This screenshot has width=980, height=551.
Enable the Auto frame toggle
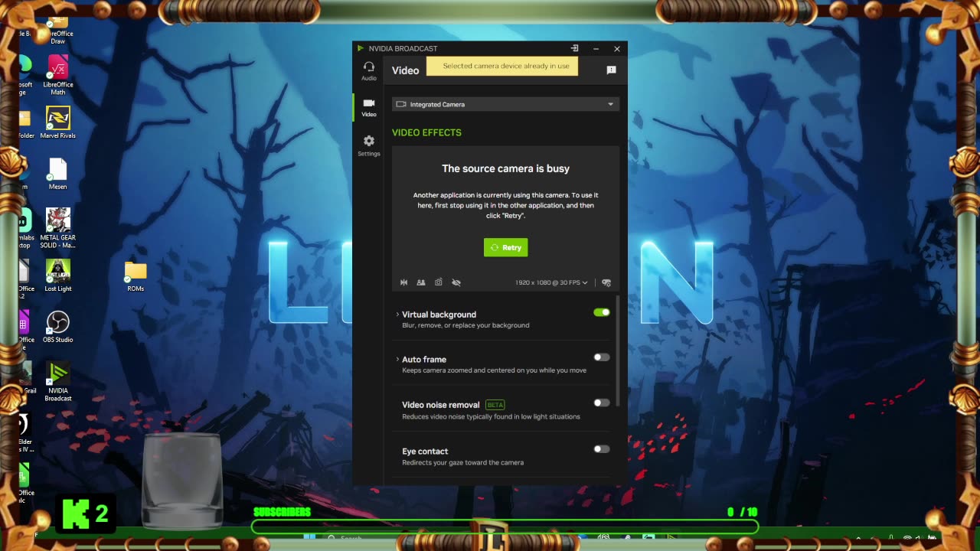coord(602,357)
